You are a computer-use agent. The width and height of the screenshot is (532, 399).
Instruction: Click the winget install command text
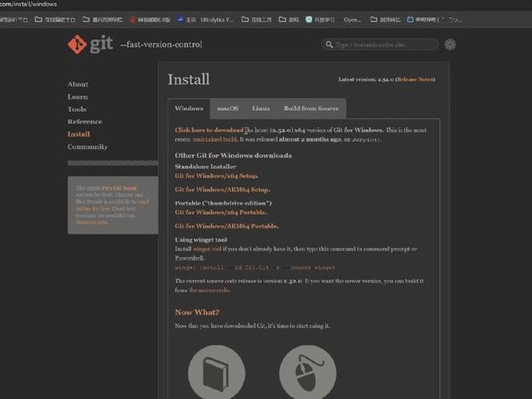point(255,267)
